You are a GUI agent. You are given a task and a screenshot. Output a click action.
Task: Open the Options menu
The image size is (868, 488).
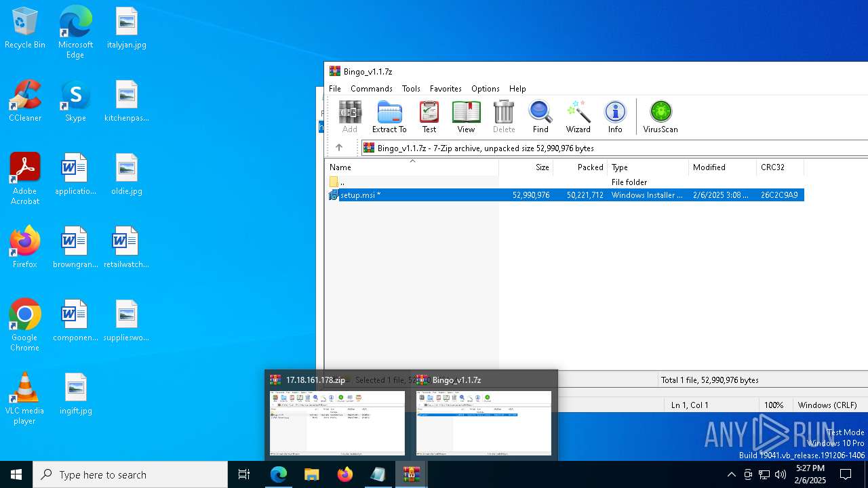tap(486, 89)
